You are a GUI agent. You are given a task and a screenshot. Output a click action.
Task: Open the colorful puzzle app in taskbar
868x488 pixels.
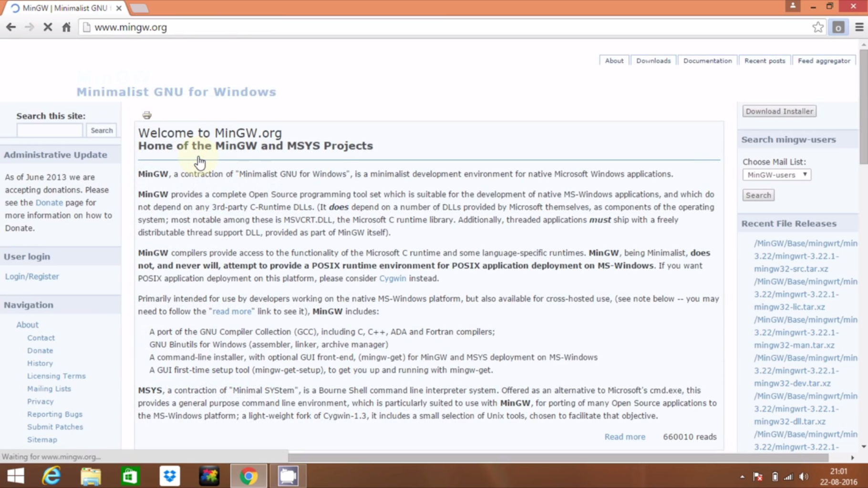click(209, 476)
